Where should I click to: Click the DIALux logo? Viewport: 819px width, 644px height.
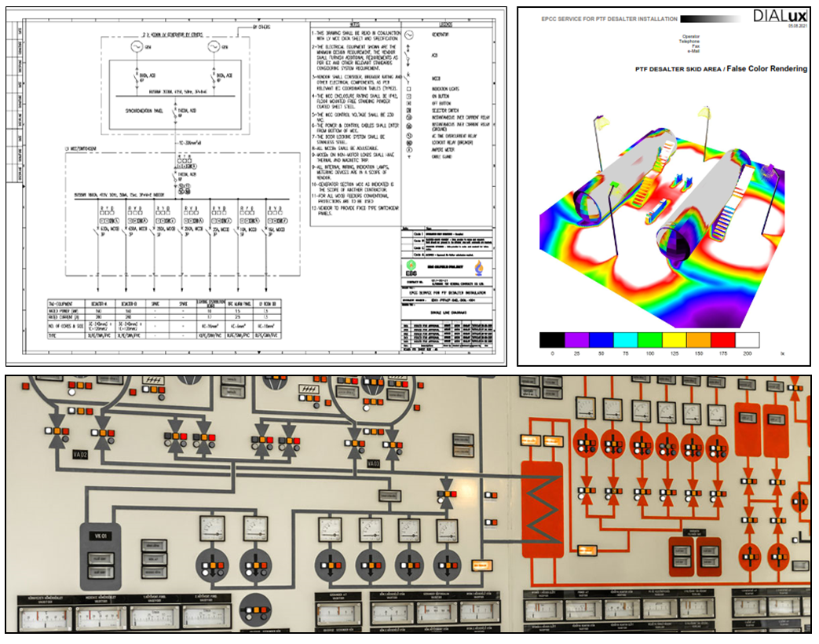click(x=780, y=16)
